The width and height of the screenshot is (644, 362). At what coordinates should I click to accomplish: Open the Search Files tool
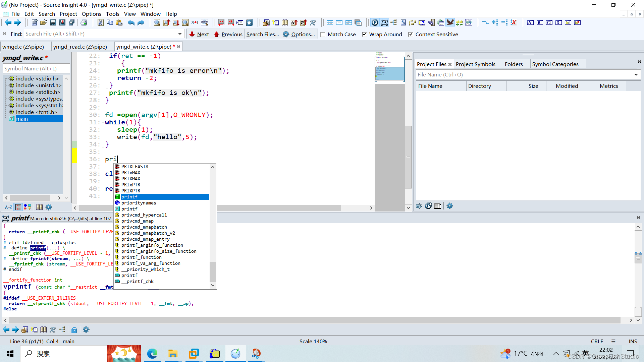(263, 34)
